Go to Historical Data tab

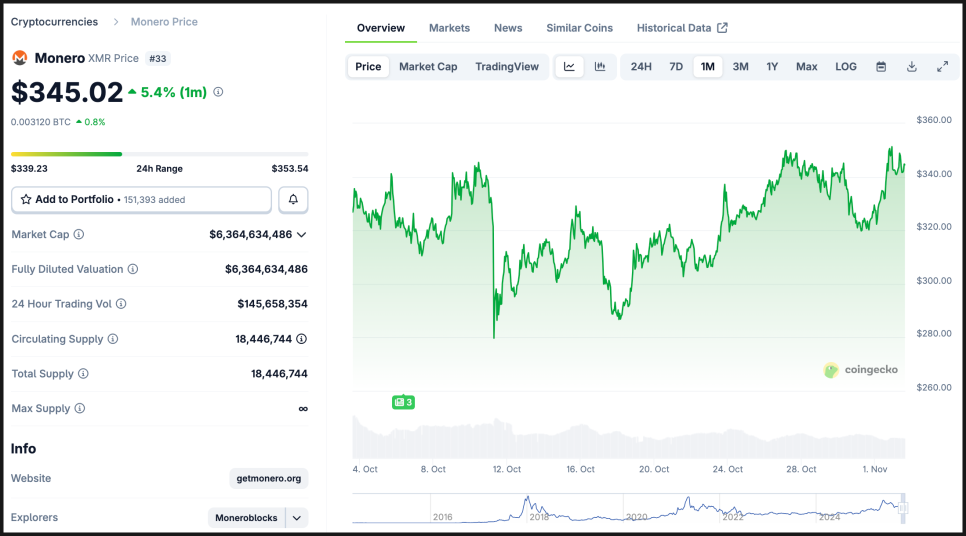pos(682,28)
